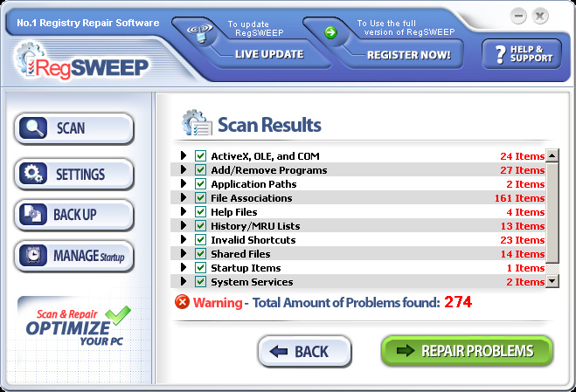This screenshot has height=392, width=576.
Task: Expand the Startup Items category
Action: coord(184,267)
